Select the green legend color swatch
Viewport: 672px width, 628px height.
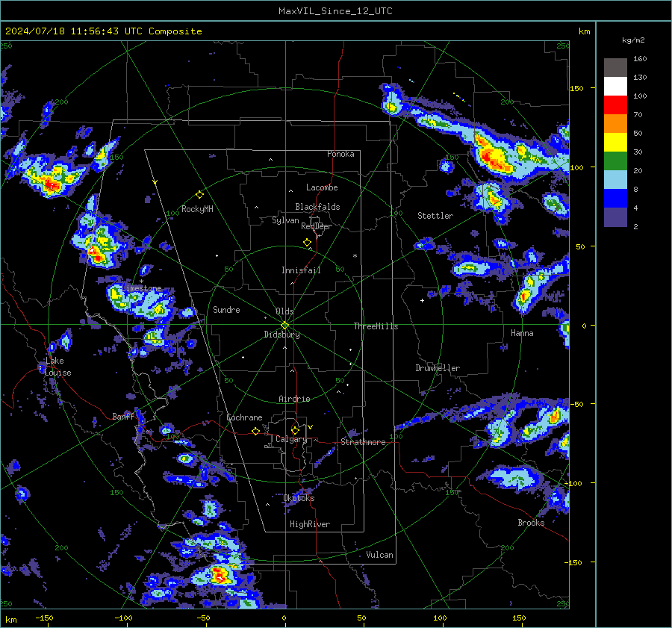pos(615,161)
